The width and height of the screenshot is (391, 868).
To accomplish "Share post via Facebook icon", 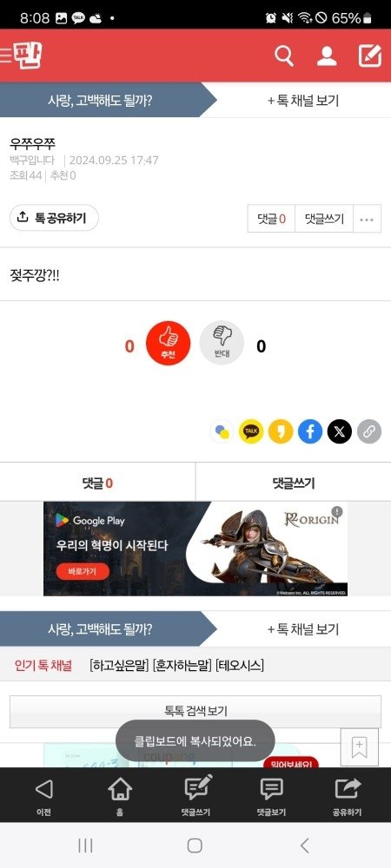I will 310,431.
